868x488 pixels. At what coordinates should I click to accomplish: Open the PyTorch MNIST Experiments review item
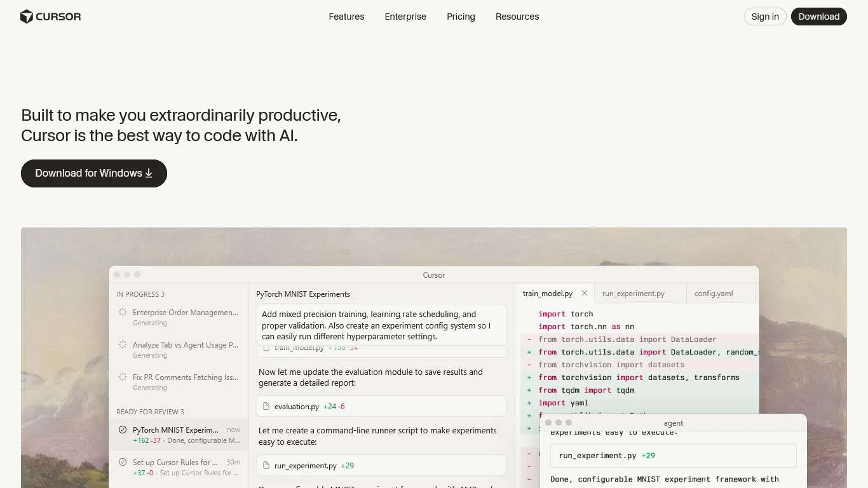click(179, 435)
